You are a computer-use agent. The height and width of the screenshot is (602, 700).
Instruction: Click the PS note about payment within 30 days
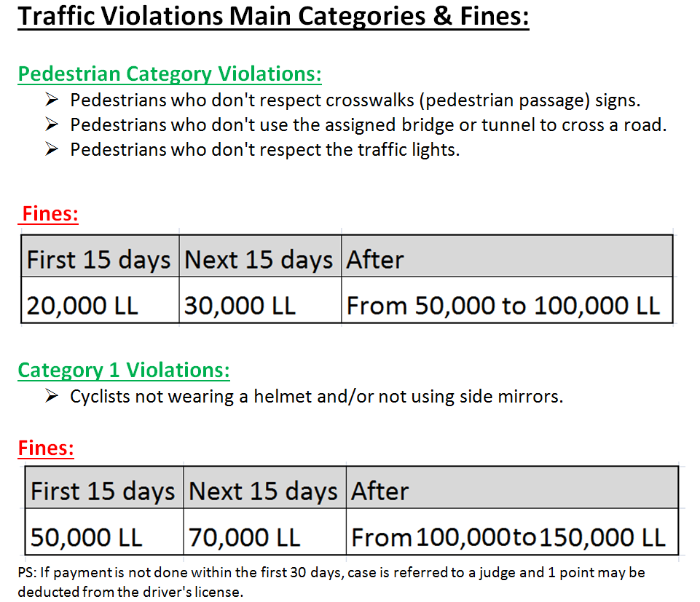[x=331, y=582]
